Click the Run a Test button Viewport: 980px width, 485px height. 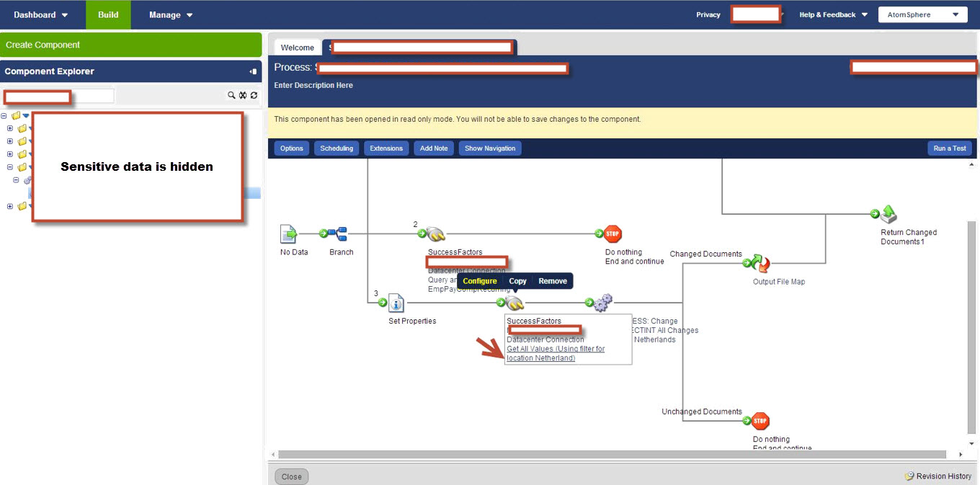tap(950, 148)
